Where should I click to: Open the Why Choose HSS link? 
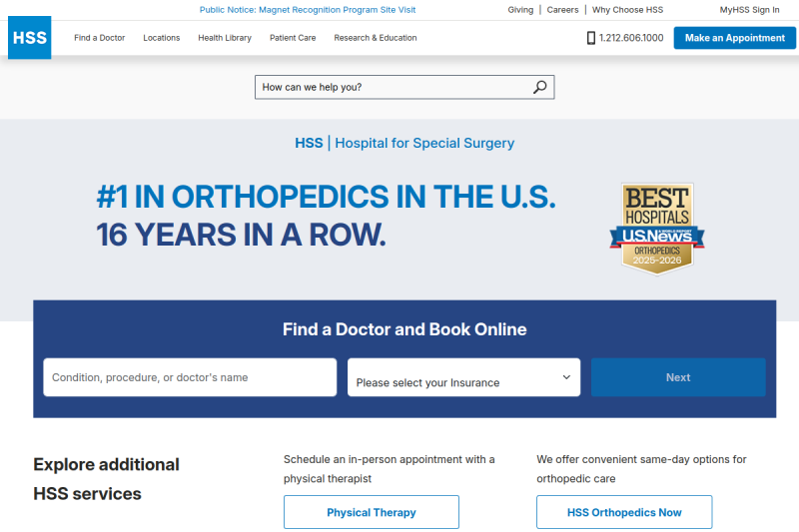(628, 10)
